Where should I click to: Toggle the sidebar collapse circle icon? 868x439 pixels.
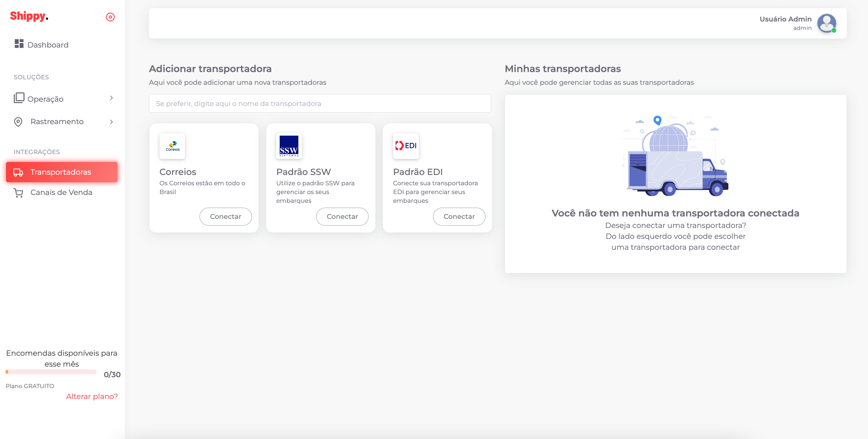pos(110,17)
